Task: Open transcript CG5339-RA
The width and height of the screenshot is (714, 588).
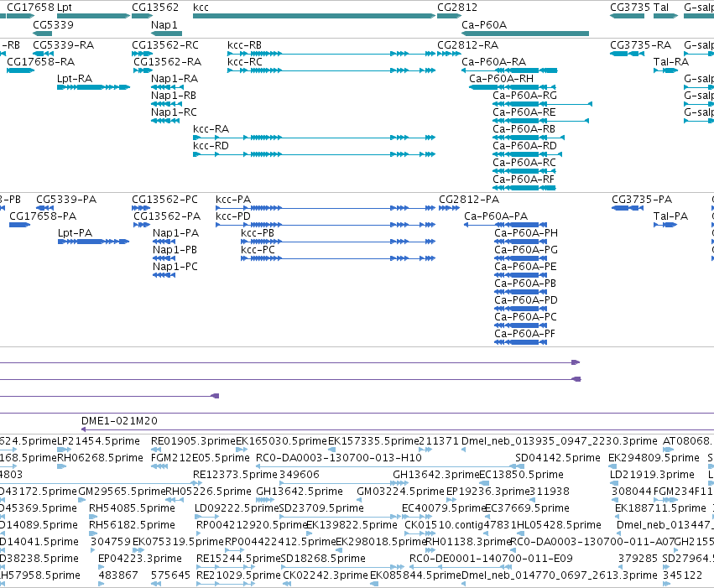Action: pyautogui.click(x=63, y=45)
